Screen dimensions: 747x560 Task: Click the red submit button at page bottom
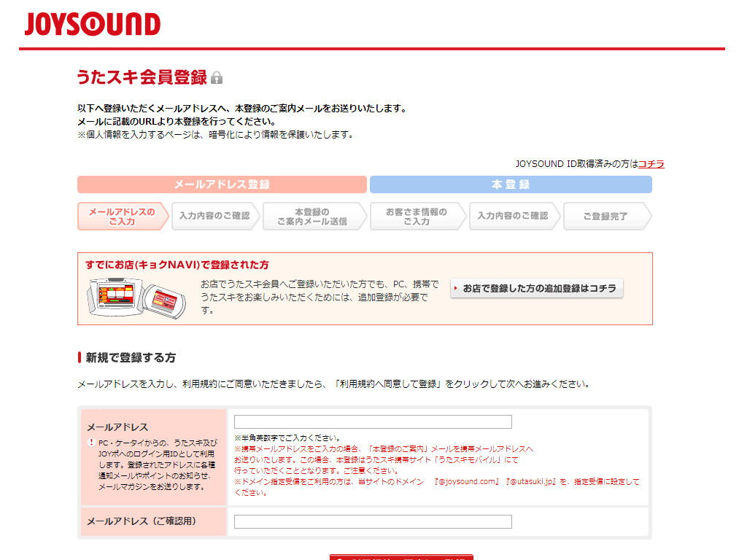[401, 557]
